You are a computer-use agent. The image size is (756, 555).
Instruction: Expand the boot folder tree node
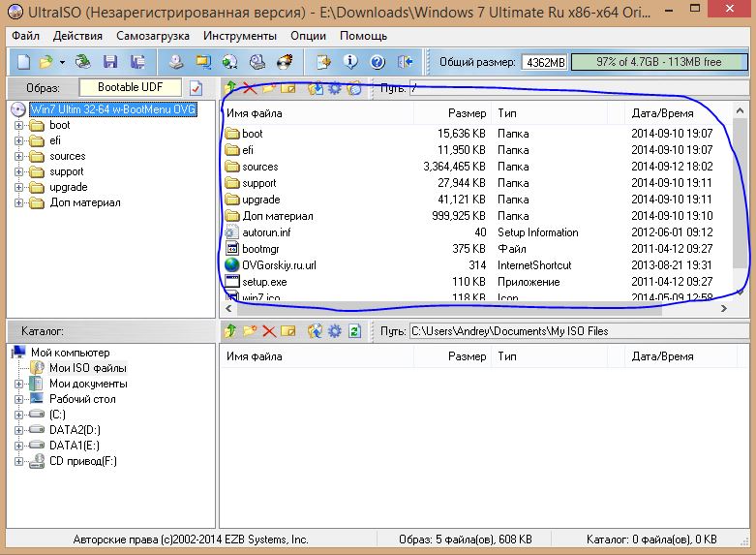(x=18, y=126)
